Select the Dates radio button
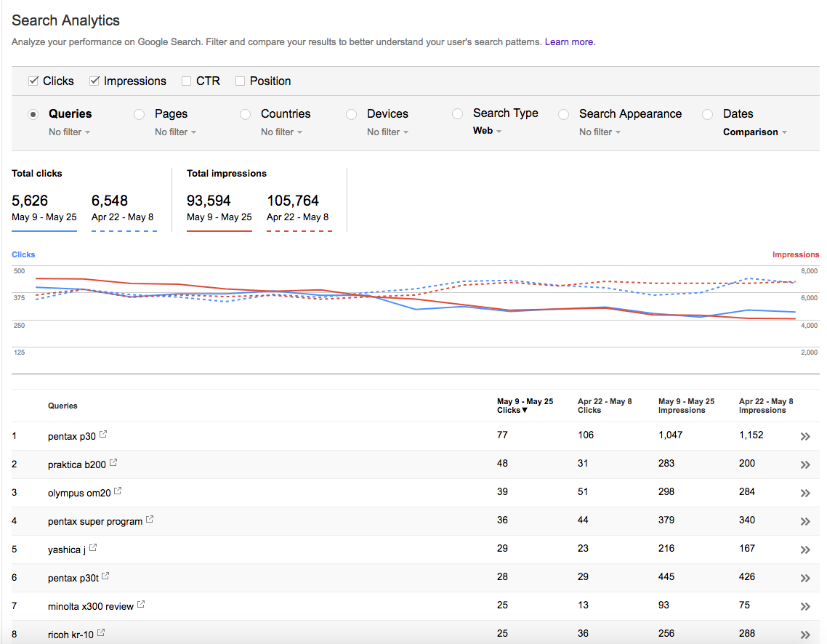The height and width of the screenshot is (644, 827). click(708, 114)
